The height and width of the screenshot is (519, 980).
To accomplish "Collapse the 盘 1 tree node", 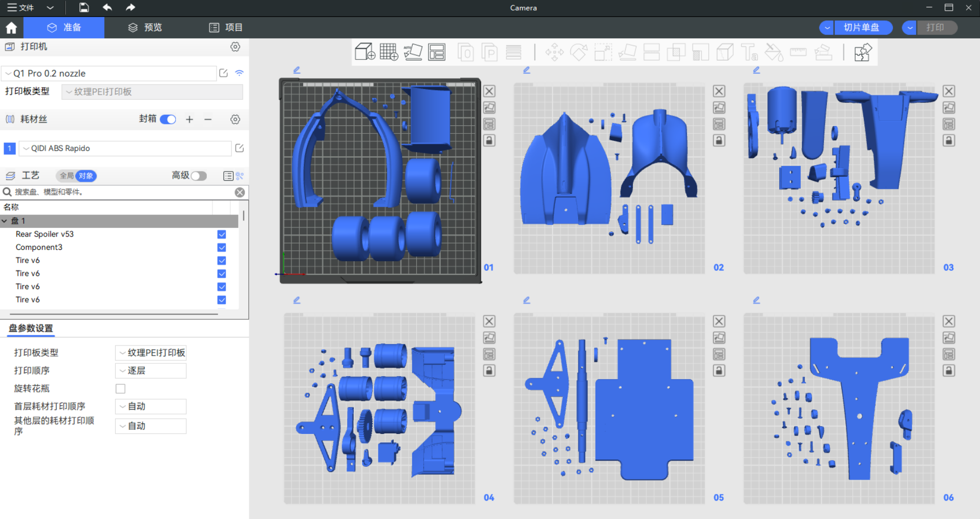I will (5, 221).
